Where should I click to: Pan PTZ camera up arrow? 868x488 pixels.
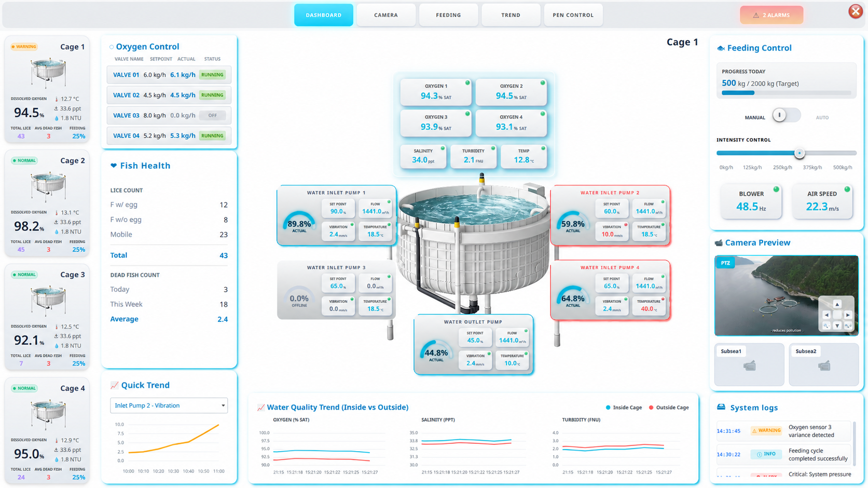[x=837, y=304]
